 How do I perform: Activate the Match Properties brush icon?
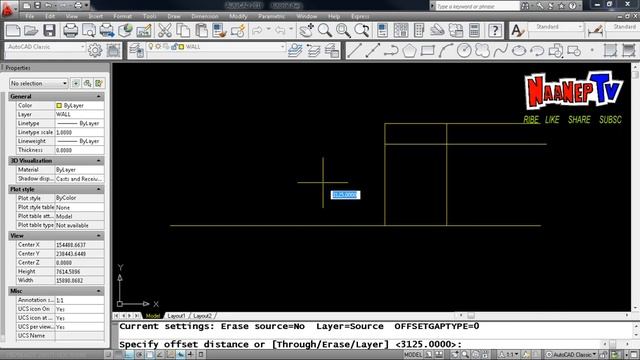(220, 31)
